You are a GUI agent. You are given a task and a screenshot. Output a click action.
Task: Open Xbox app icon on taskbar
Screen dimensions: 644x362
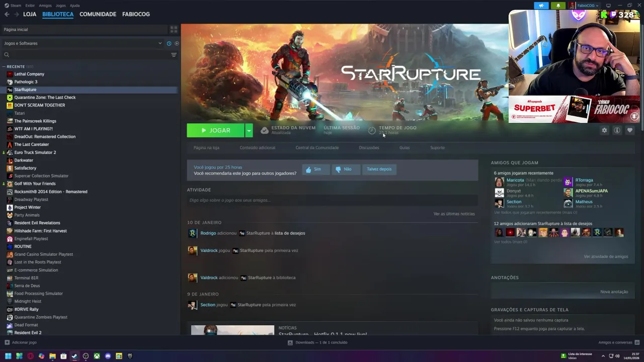[x=97, y=356]
